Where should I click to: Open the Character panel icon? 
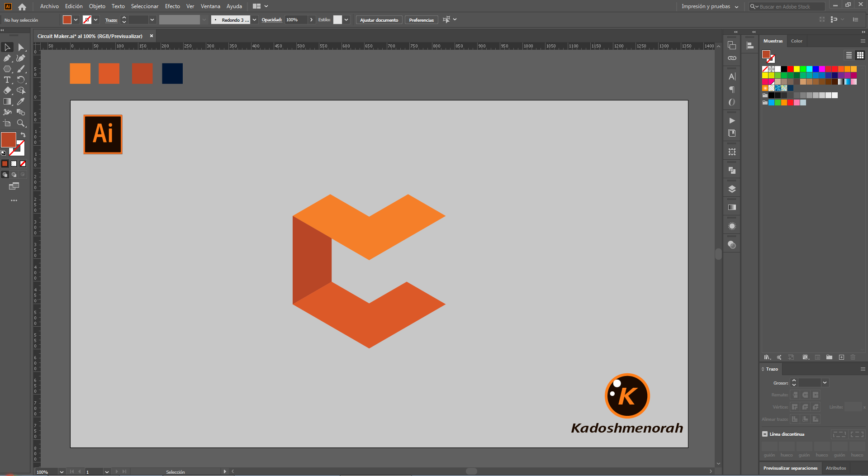tap(732, 77)
